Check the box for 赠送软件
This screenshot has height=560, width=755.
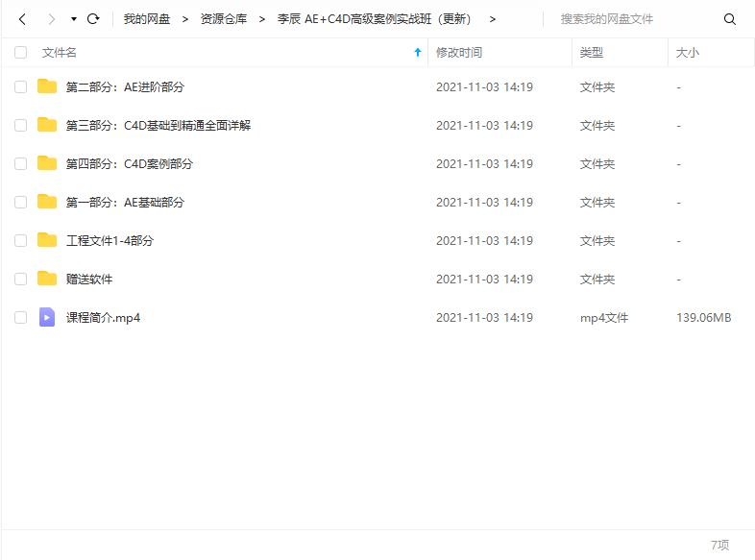click(21, 280)
